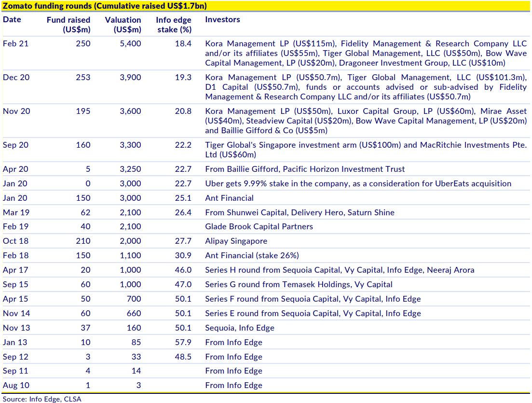Viewport: 532px width, 403px height.
Task: Select the Series E round investor text
Action: click(x=313, y=313)
